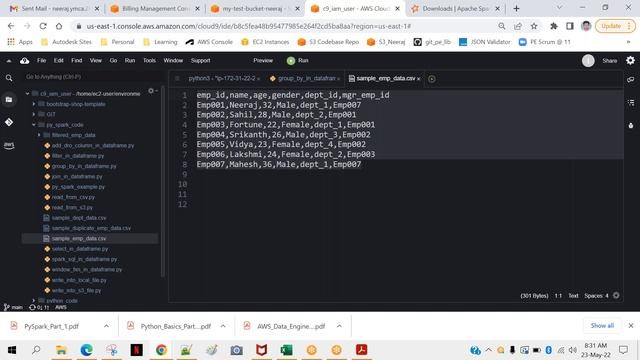Open the Support menu
640x360 pixels.
pos(200,60)
